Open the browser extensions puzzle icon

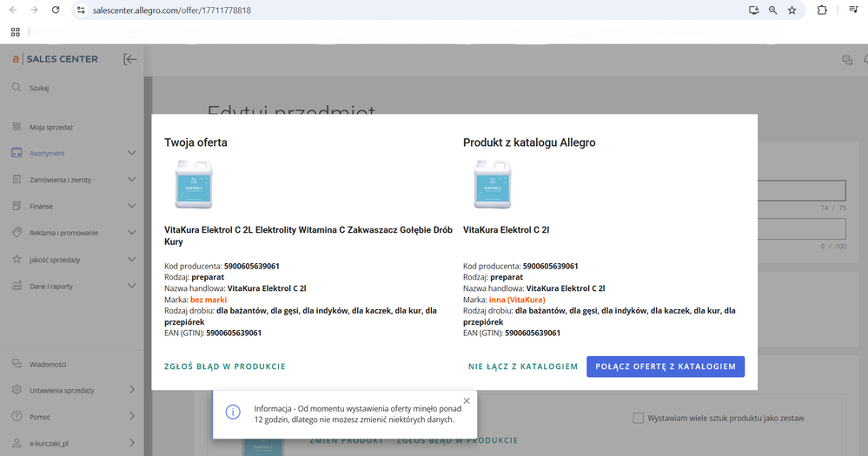(x=822, y=10)
